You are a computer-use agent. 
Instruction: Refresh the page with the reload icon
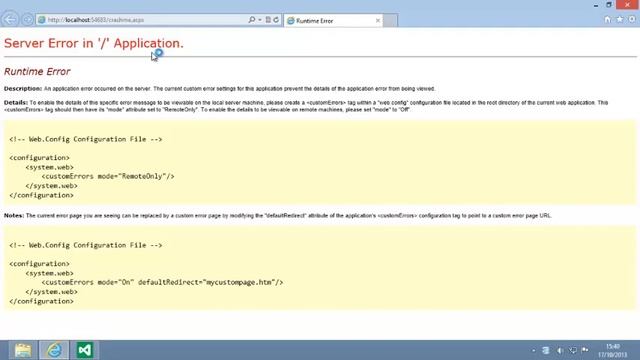pyautogui.click(x=276, y=20)
